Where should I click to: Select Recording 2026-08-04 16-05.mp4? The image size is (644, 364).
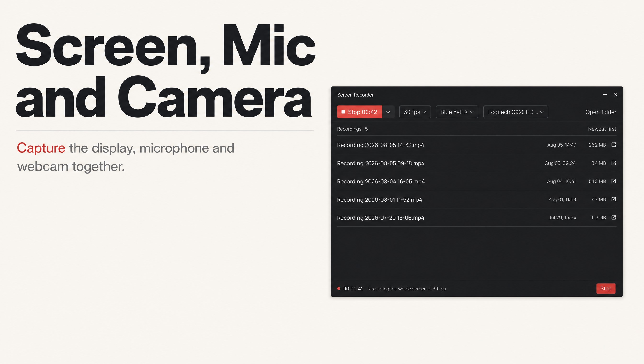pyautogui.click(x=477, y=181)
